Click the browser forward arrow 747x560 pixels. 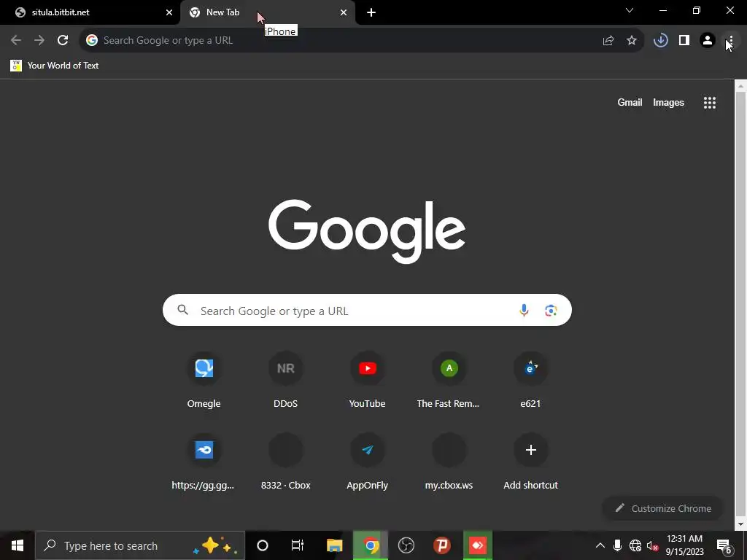(x=39, y=41)
